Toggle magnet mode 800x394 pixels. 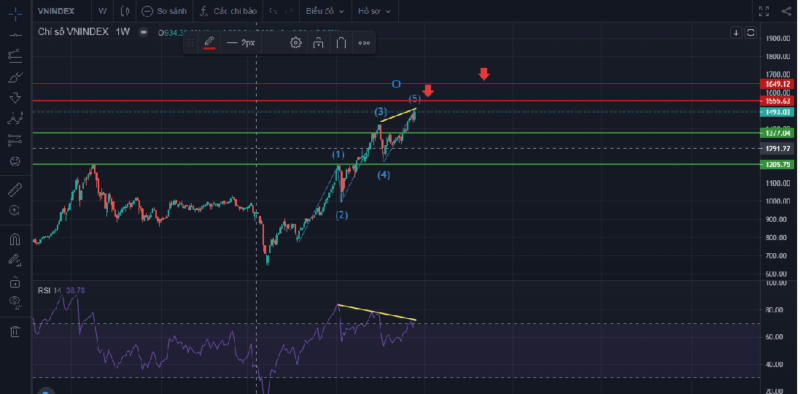15,239
